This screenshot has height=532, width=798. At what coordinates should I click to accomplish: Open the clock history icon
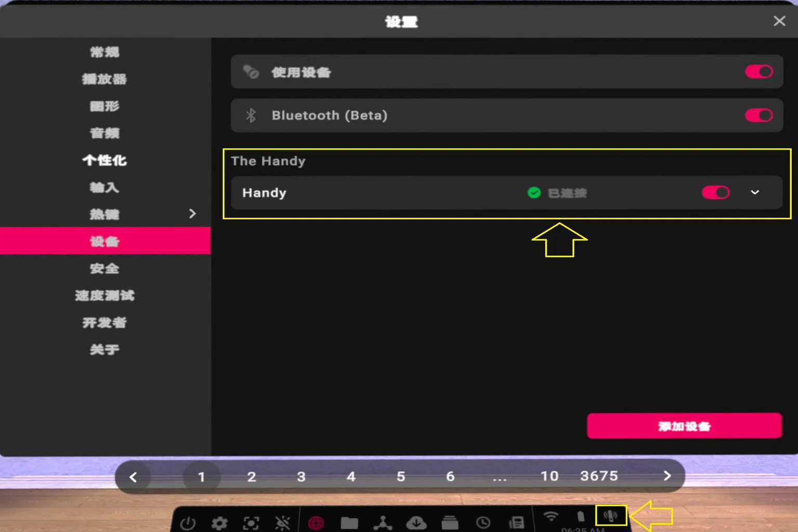[x=483, y=523]
